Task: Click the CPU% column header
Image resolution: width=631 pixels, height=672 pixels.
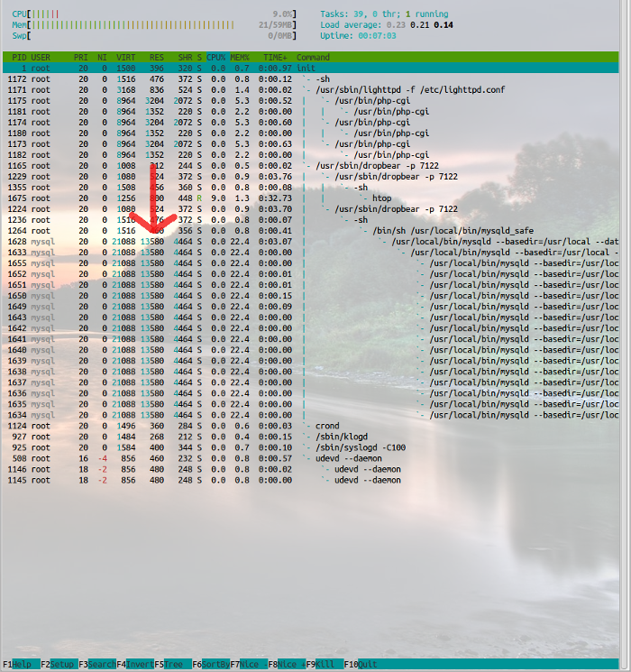Action: (x=217, y=57)
